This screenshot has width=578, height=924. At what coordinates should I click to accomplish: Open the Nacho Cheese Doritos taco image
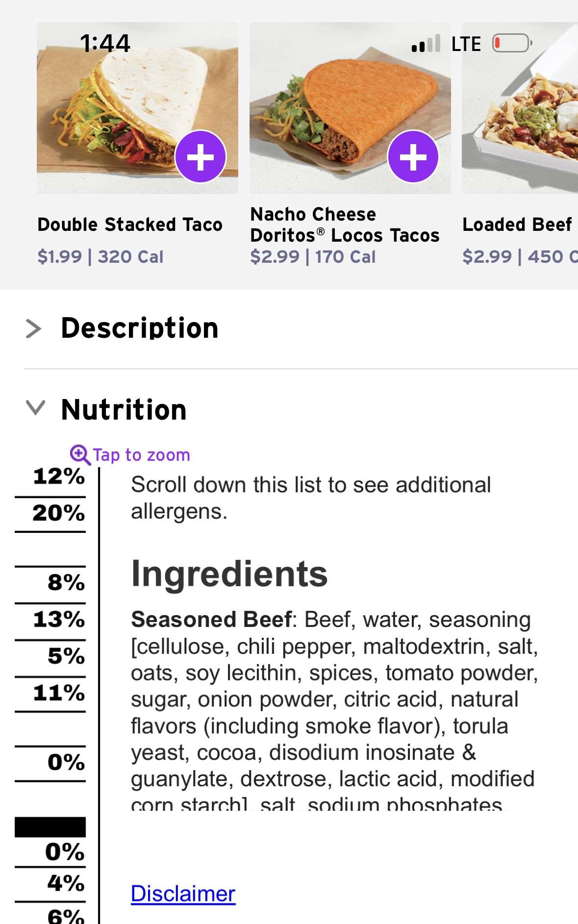click(350, 108)
